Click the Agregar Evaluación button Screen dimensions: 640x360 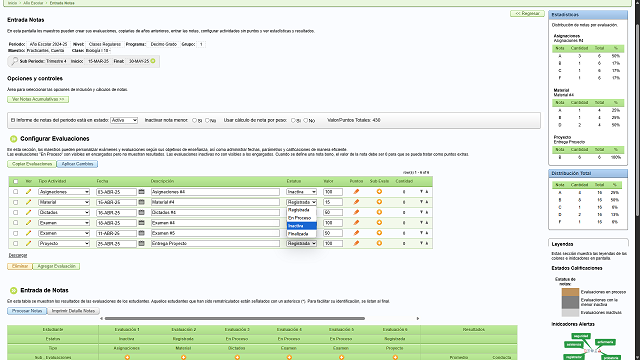pos(56,266)
